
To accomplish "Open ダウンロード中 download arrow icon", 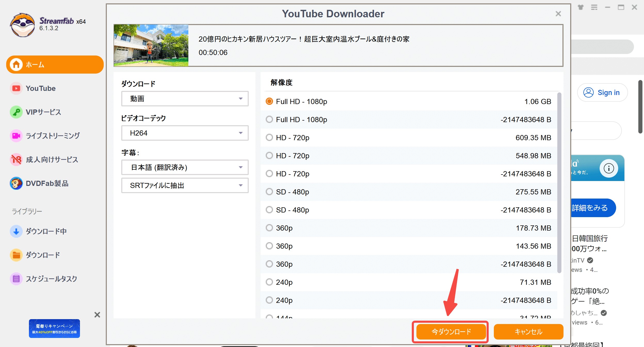I will click(16, 231).
